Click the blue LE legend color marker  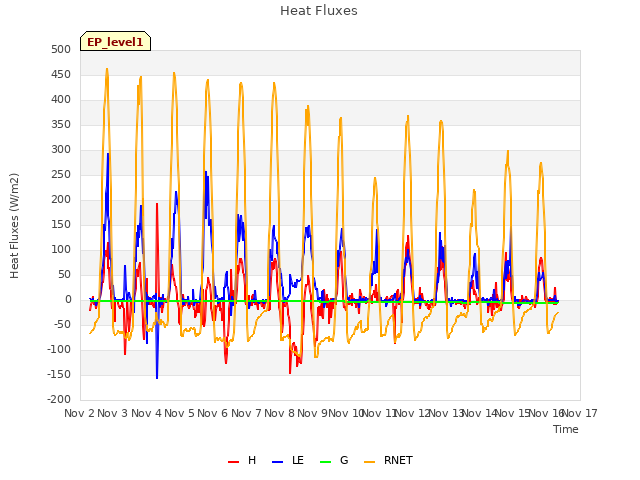278,462
